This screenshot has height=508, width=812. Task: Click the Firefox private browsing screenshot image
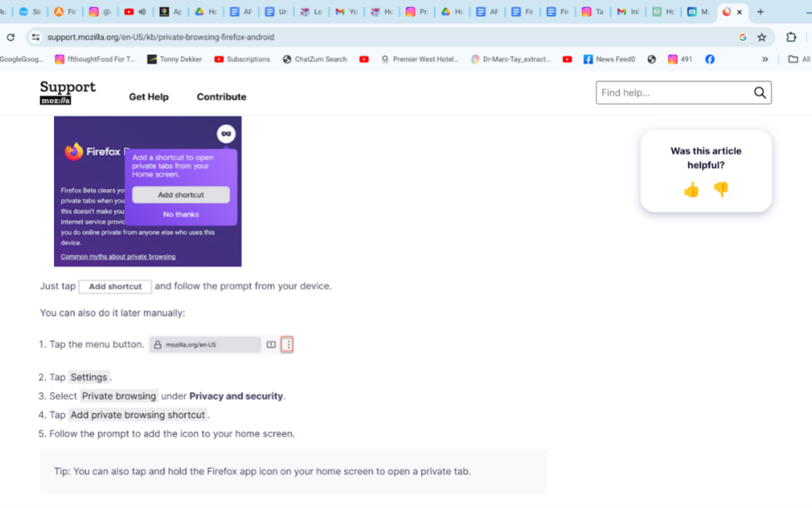pyautogui.click(x=147, y=191)
